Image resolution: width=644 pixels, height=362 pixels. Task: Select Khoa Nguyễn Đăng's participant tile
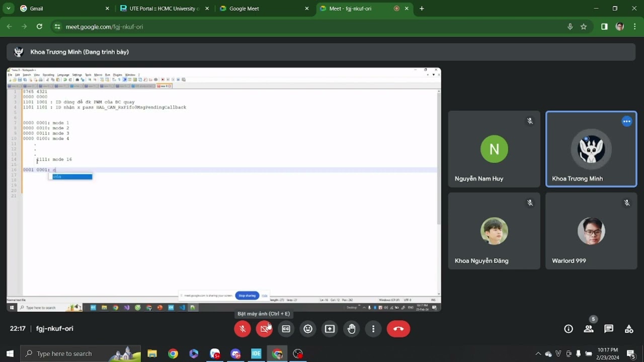494,231
